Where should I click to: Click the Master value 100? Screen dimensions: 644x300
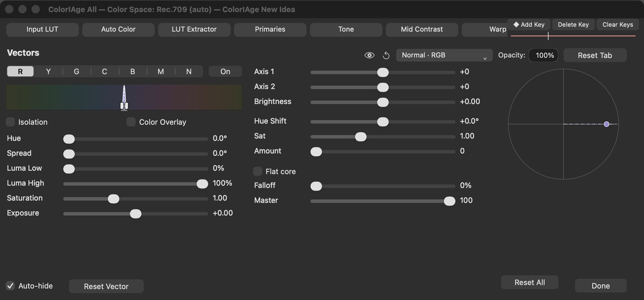(x=466, y=201)
